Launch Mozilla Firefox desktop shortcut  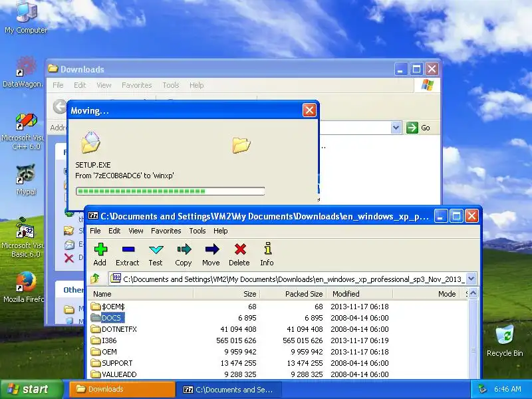[x=23, y=287]
